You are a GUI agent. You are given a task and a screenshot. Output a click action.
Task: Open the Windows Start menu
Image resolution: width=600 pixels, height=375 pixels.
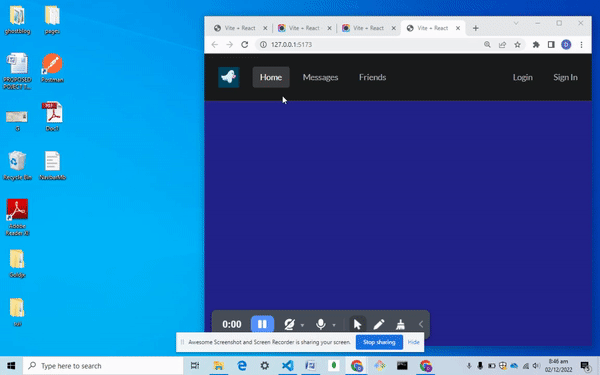tap(11, 366)
